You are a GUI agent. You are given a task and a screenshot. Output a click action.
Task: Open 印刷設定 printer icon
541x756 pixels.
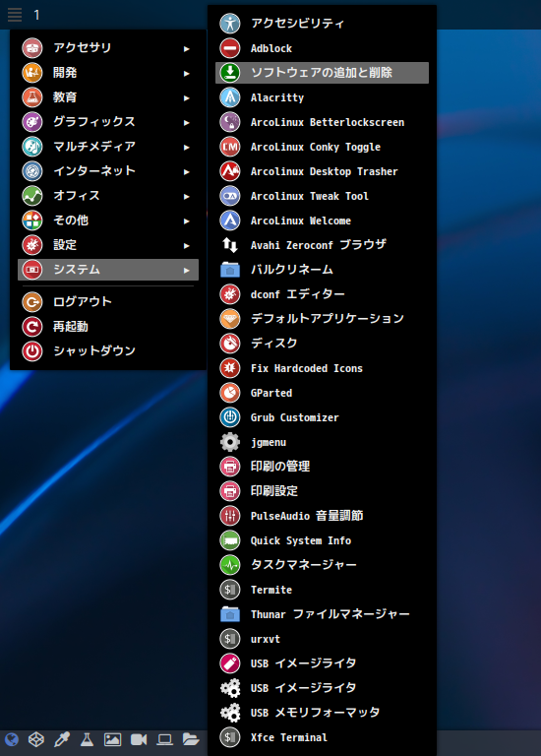point(230,491)
